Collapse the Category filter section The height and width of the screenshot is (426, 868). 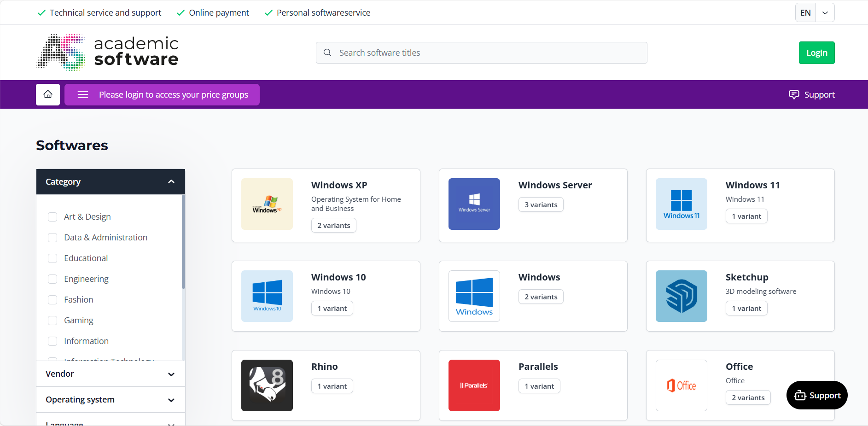171,181
